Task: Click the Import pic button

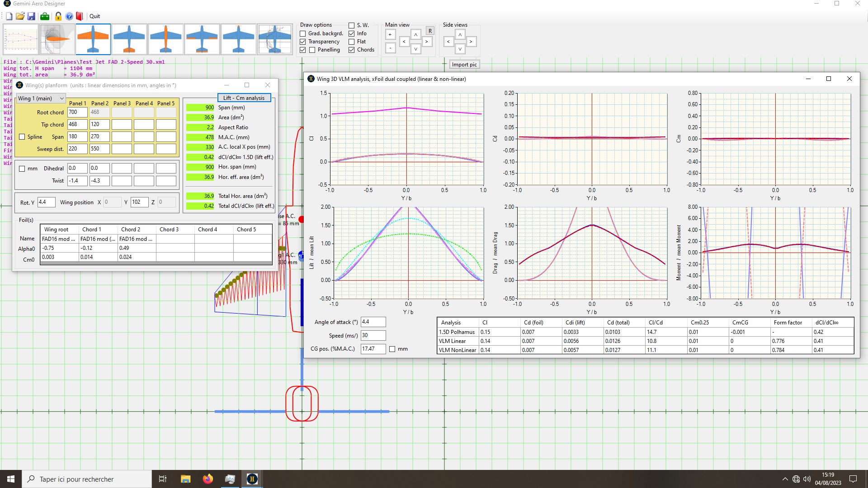Action: tap(464, 65)
